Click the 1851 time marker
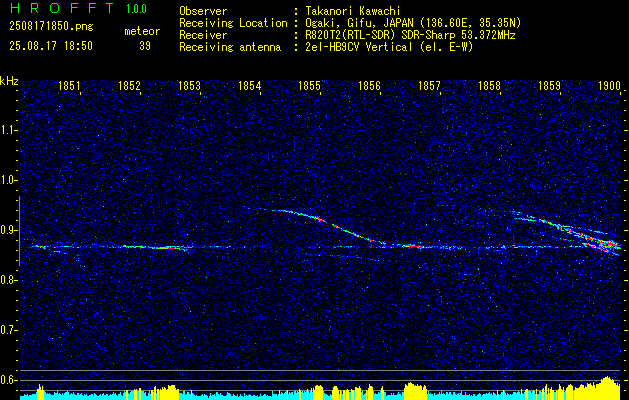This screenshot has height=400, width=629. (69, 85)
